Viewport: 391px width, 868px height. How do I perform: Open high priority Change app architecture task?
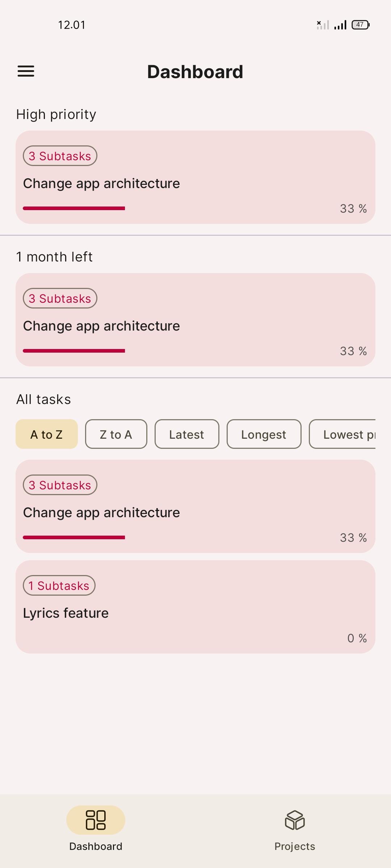point(195,177)
